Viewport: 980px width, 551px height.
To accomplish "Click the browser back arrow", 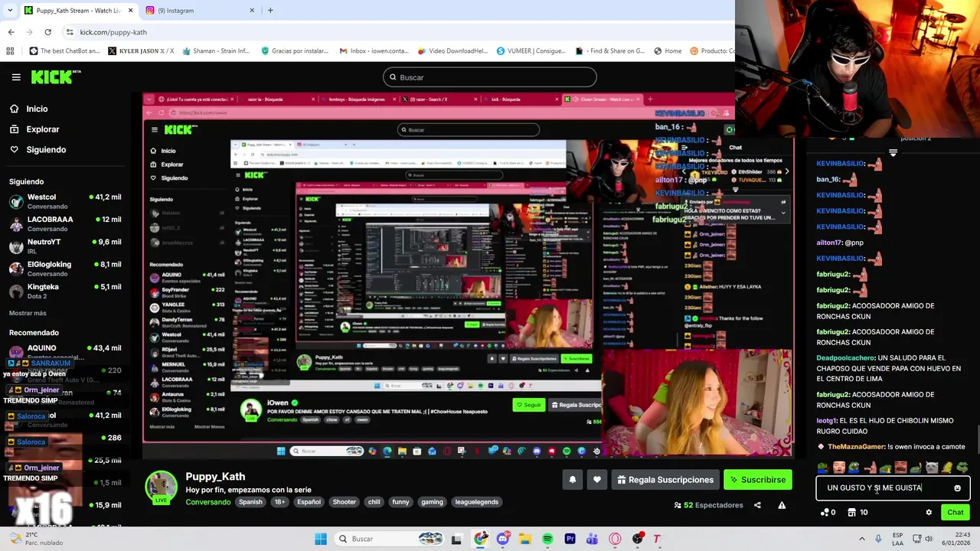I will (x=11, y=32).
